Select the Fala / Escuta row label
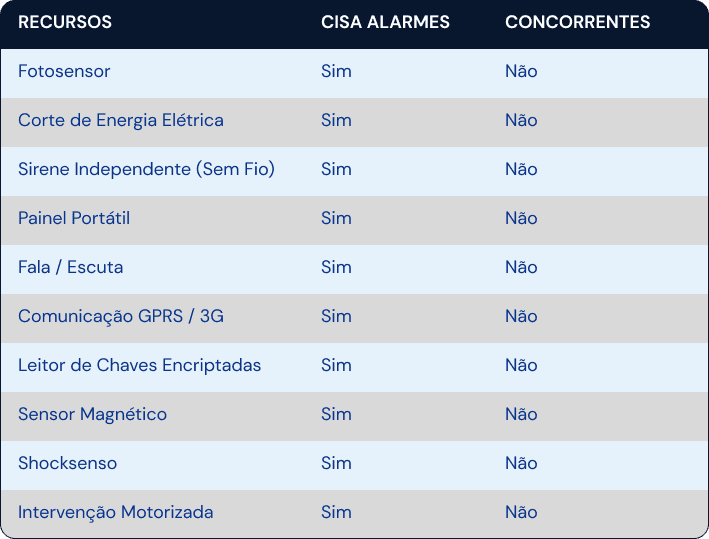The height and width of the screenshot is (539, 709). (x=71, y=267)
